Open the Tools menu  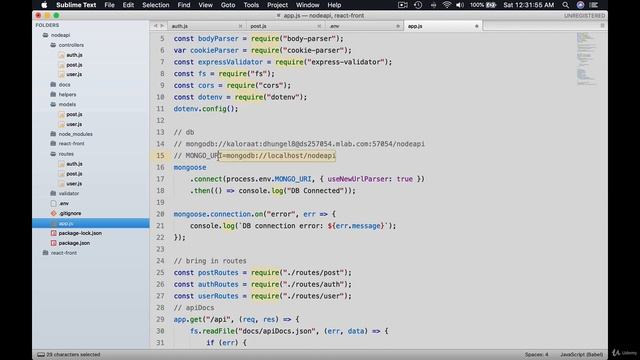(251, 5)
